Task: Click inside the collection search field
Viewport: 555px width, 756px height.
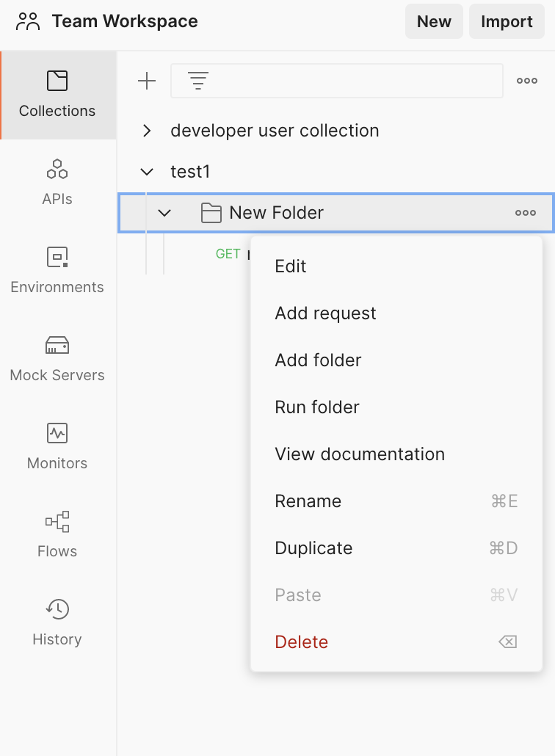Action: pos(336,81)
